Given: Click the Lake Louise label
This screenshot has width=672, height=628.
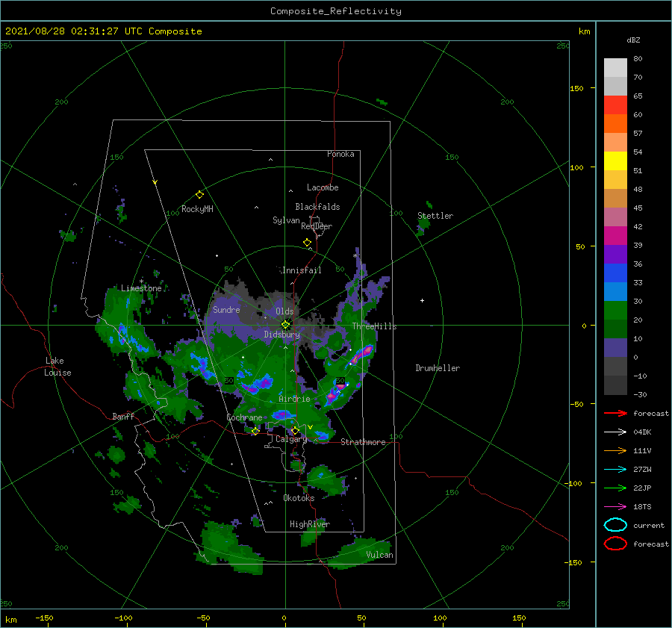Looking at the screenshot, I should click(57, 367).
